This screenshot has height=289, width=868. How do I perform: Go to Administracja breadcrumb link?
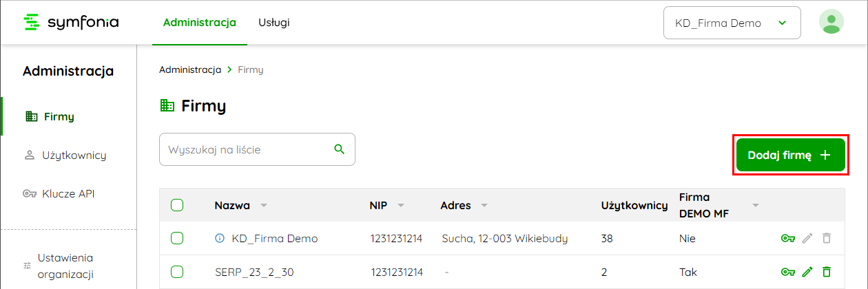[190, 69]
